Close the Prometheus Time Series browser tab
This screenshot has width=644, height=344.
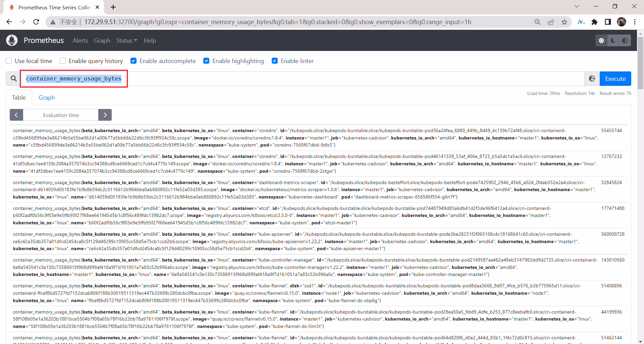pyautogui.click(x=97, y=7)
